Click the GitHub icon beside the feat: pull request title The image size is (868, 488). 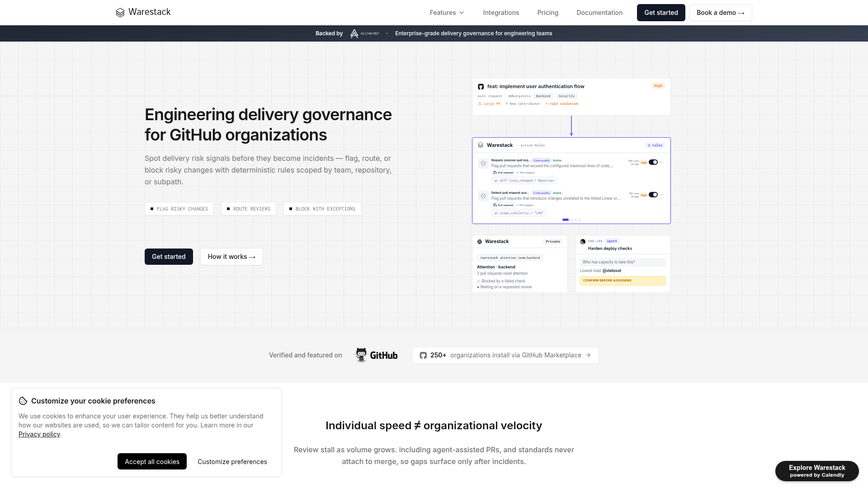[481, 87]
